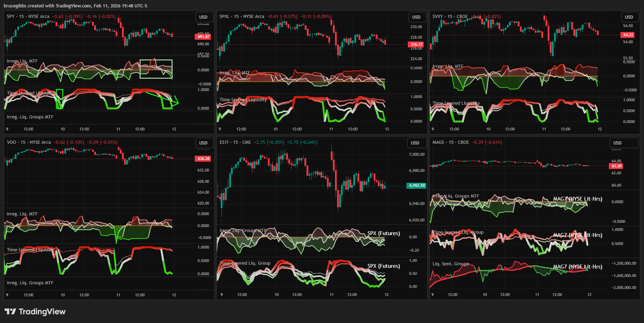This screenshot has height=323, width=644.
Task: Click the SPX (Futures) label on Time-layered pane
Action: coord(384,266)
